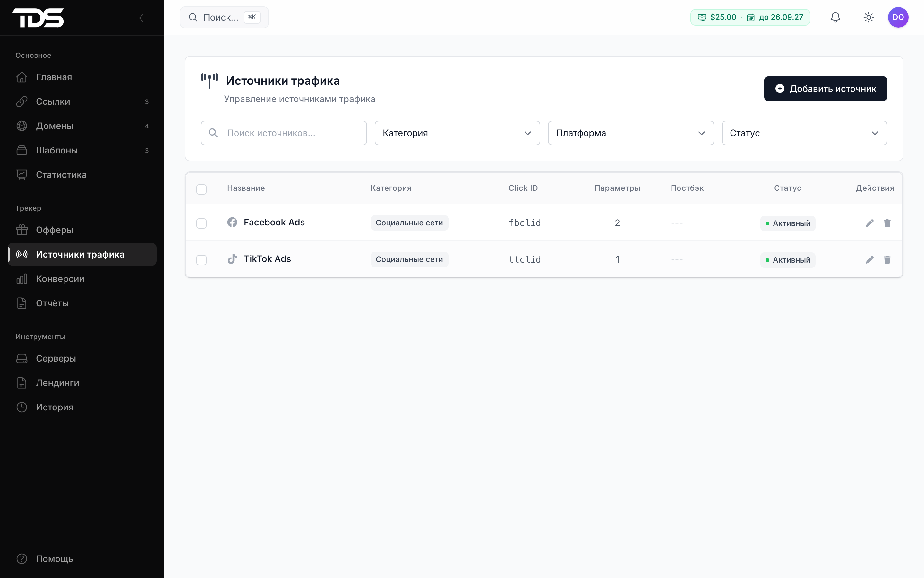The width and height of the screenshot is (924, 578).
Task: Click Социальные сети tag in TikTok Ads row
Action: click(409, 259)
